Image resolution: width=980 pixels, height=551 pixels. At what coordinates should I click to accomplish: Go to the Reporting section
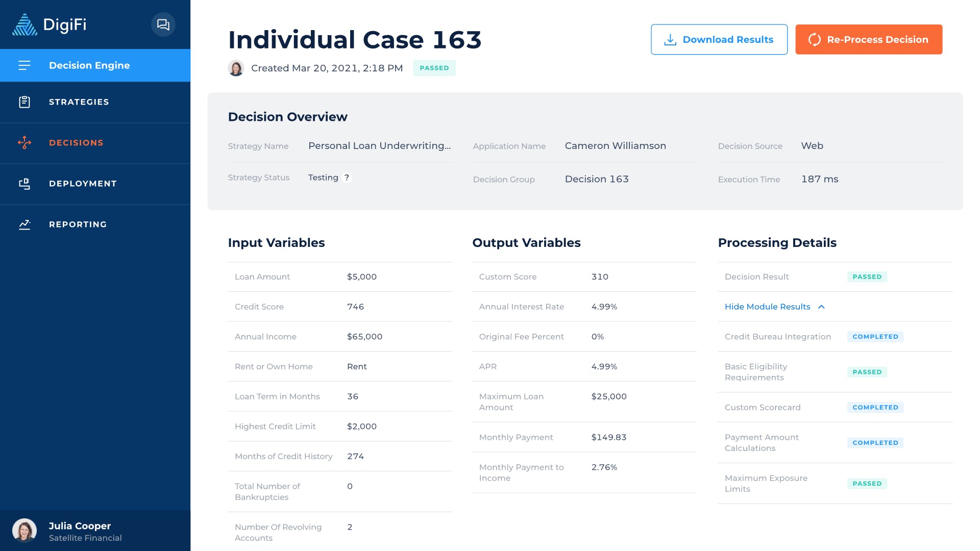tap(78, 224)
